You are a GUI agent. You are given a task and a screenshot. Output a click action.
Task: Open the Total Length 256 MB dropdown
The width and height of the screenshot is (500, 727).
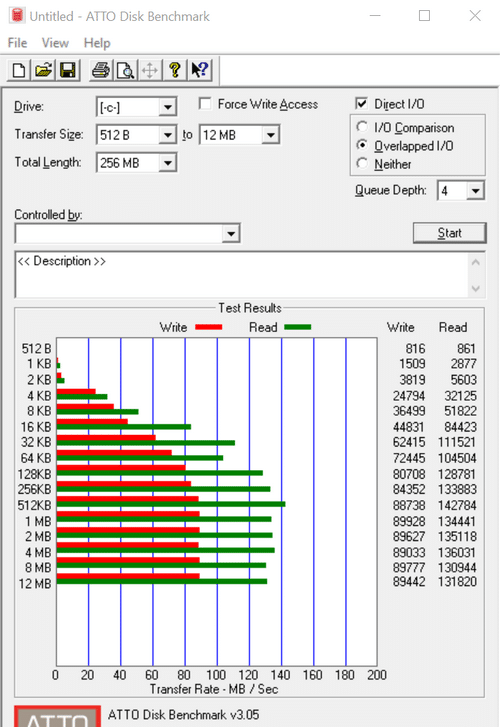pyautogui.click(x=167, y=163)
